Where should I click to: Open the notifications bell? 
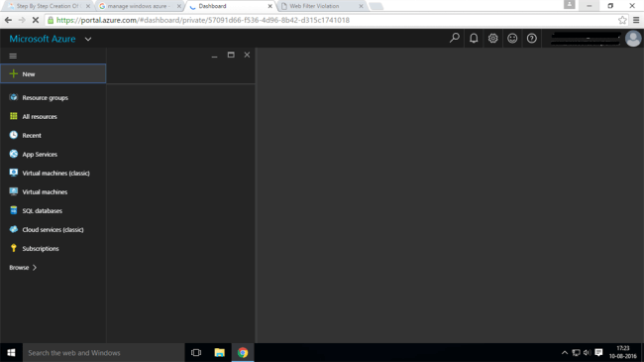tap(474, 39)
